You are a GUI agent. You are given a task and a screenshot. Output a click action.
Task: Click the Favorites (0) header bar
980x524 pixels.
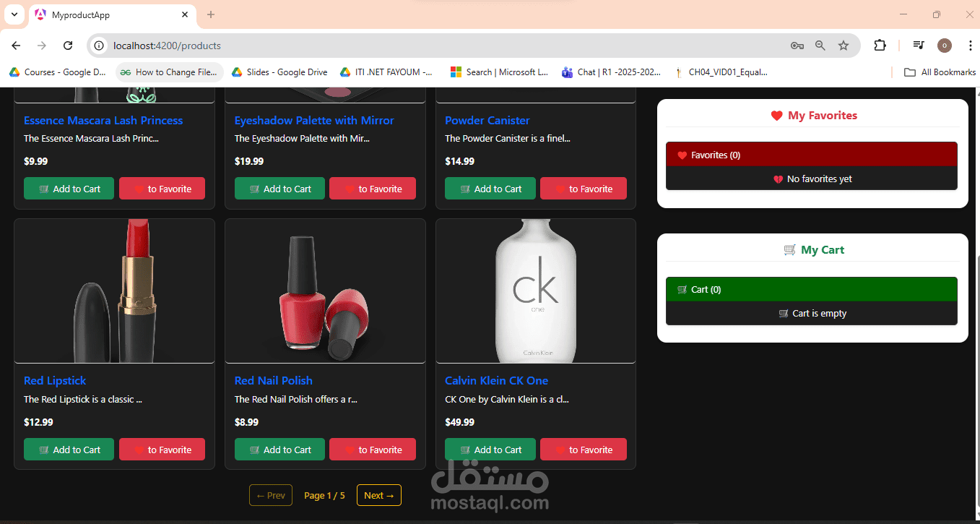(x=812, y=155)
